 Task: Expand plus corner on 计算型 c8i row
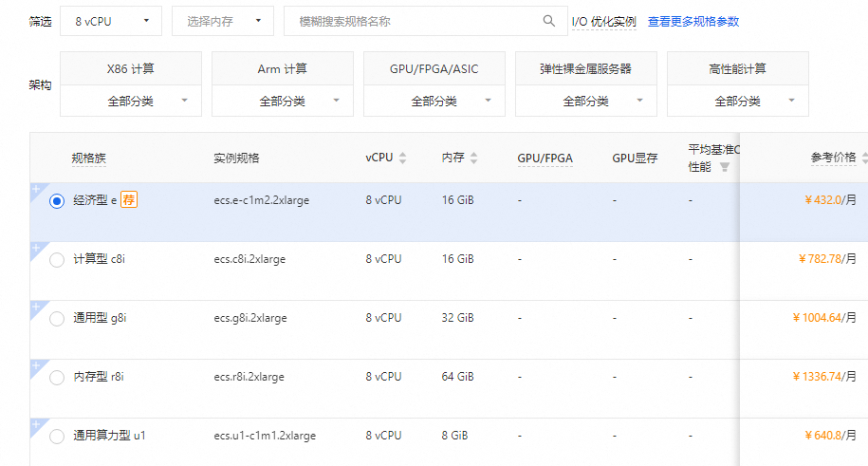coord(36,249)
